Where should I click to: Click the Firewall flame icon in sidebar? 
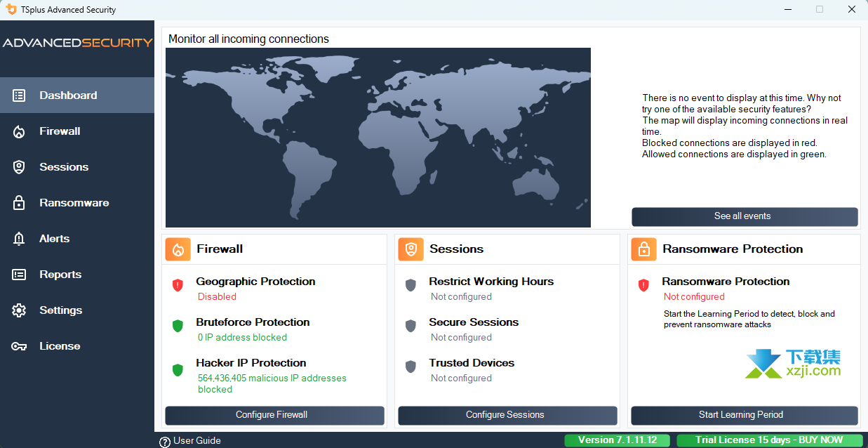pos(19,131)
